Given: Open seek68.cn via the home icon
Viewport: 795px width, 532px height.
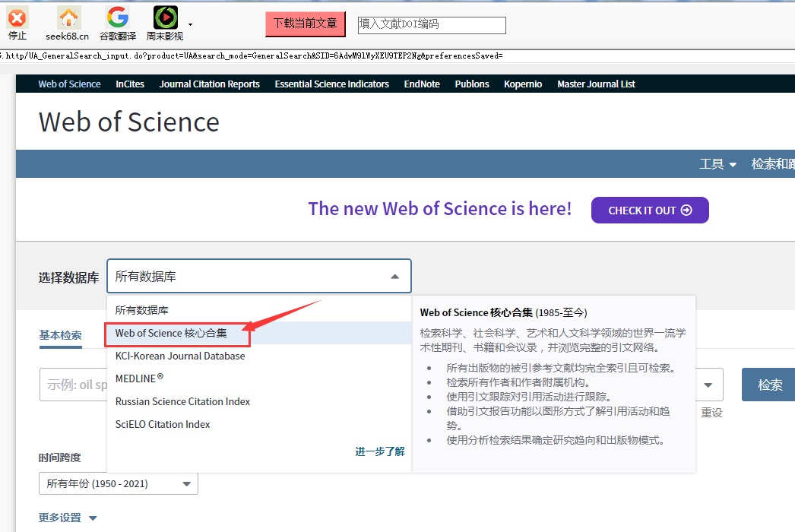Looking at the screenshot, I should (67, 17).
